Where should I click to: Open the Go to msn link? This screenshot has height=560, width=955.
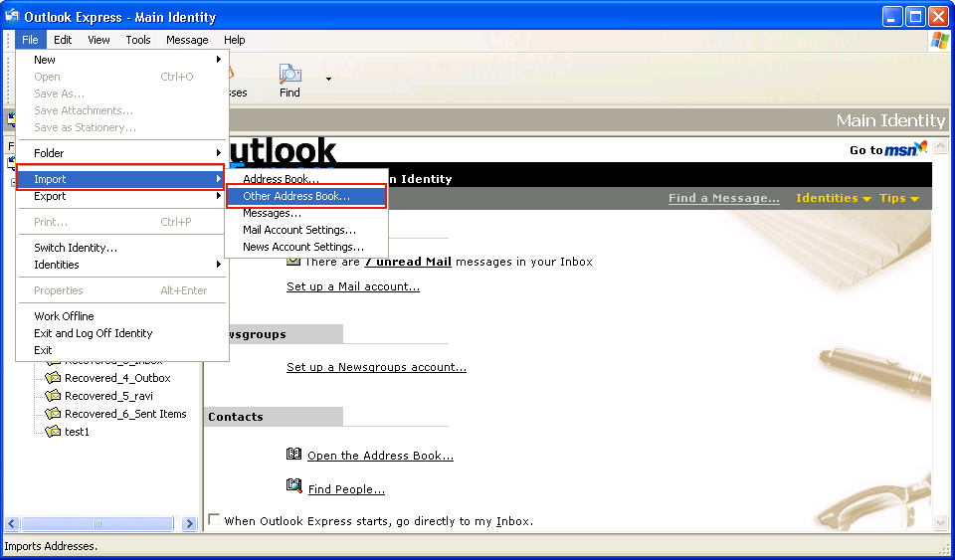(888, 149)
